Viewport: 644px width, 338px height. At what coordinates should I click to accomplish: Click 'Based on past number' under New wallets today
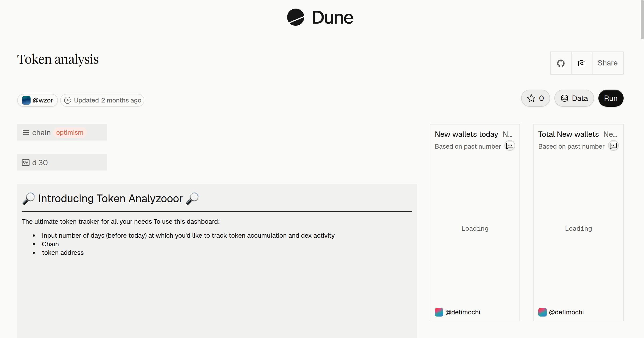coord(468,146)
